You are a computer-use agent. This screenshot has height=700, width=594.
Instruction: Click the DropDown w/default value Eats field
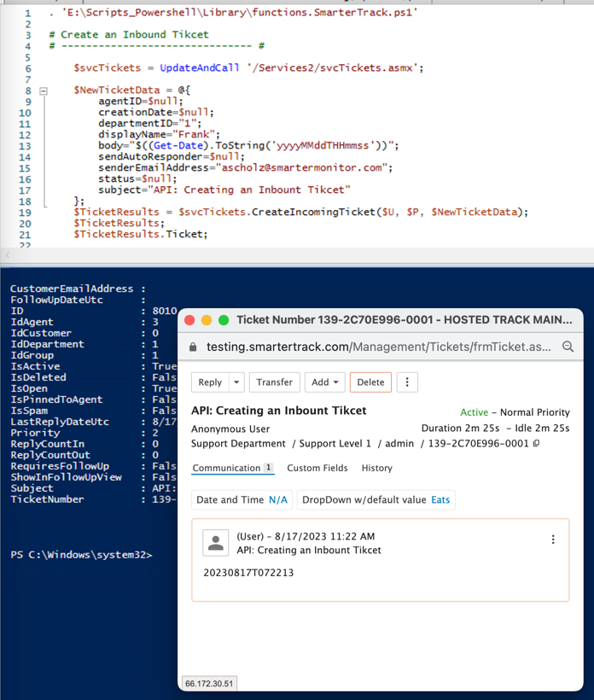pyautogui.click(x=376, y=499)
